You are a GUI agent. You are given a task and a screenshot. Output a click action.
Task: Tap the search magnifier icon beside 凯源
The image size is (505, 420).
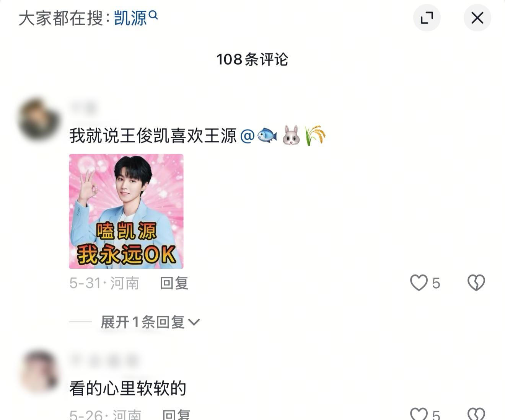pyautogui.click(x=153, y=15)
